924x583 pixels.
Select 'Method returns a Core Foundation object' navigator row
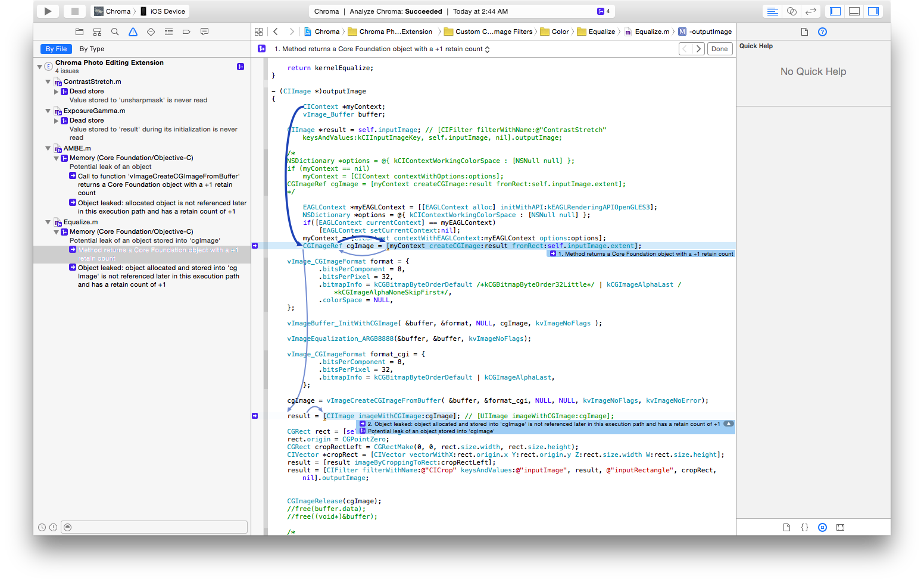tap(142, 254)
